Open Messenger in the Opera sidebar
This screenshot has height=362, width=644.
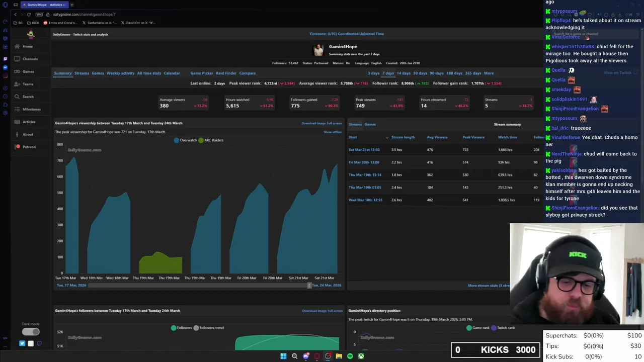[x=5, y=67]
